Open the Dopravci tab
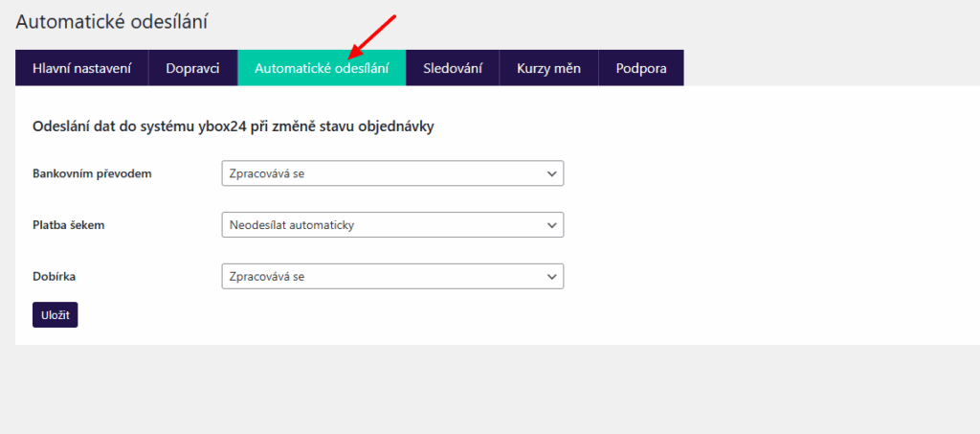 click(192, 68)
